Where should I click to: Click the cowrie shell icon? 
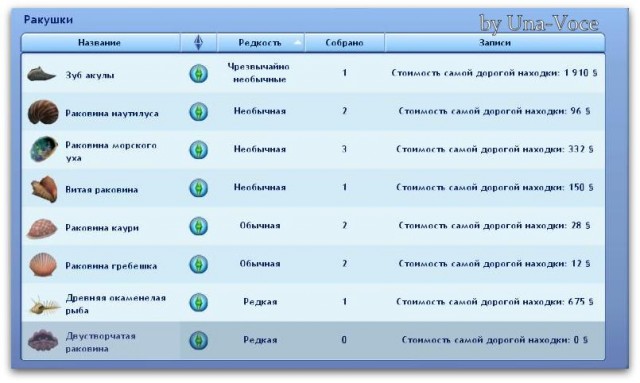coord(42,228)
